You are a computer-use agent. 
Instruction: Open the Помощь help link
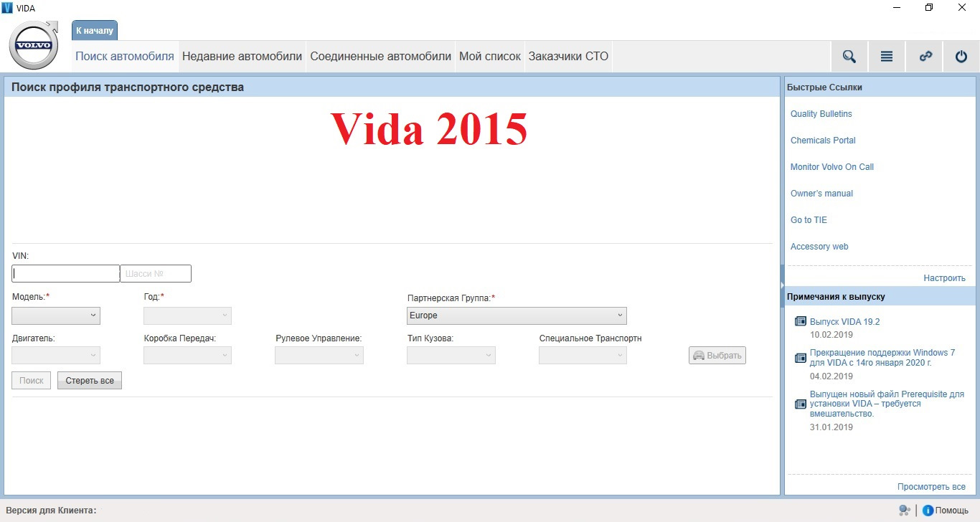tap(951, 511)
